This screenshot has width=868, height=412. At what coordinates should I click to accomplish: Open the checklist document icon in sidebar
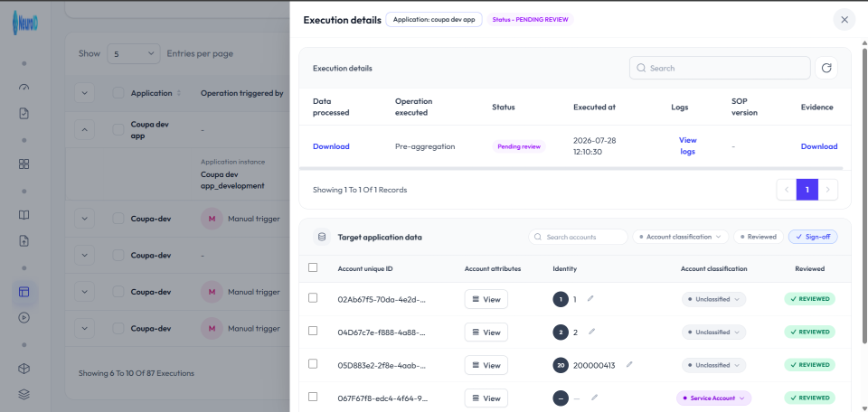pyautogui.click(x=24, y=113)
